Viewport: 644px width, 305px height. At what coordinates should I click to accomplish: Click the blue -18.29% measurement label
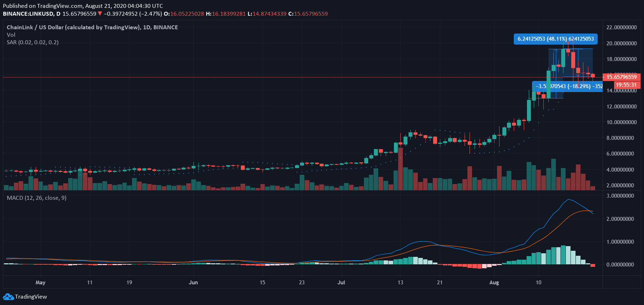pyautogui.click(x=567, y=86)
